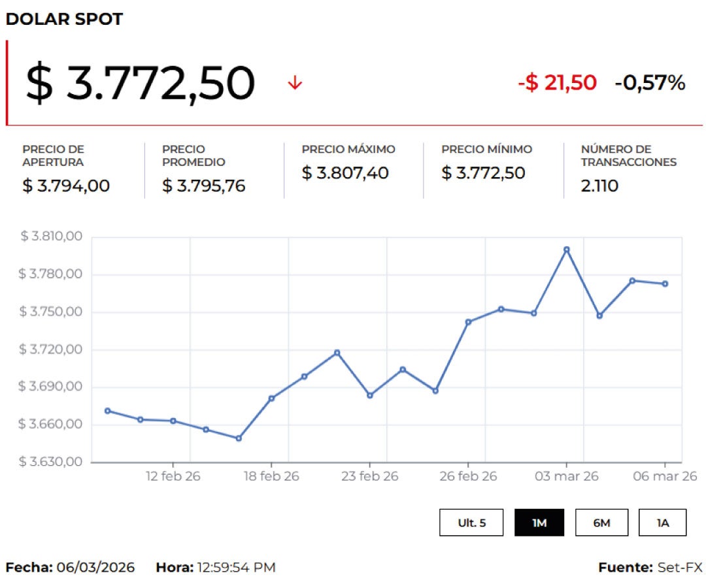
Task: Click the data point above 26 feb 26
Action: [x=468, y=322]
